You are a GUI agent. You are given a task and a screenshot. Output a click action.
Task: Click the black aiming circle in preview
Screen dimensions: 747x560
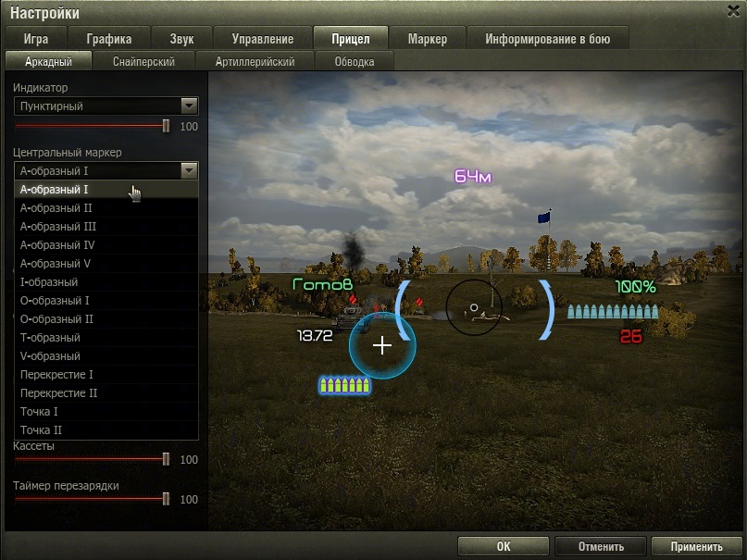474,307
